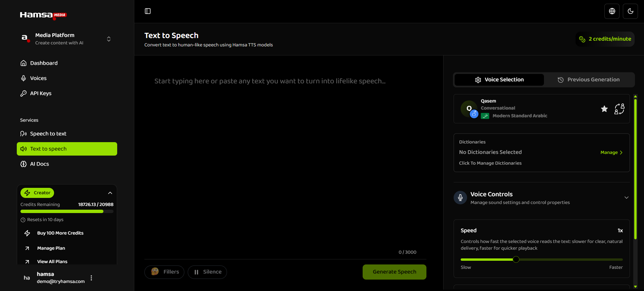The height and width of the screenshot is (291, 644).
Task: Toggle the sidebar panel icon
Action: point(148,11)
